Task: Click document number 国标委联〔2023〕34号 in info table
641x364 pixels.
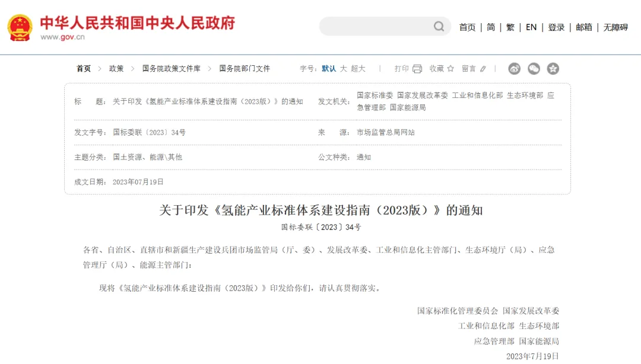Action: click(149, 132)
